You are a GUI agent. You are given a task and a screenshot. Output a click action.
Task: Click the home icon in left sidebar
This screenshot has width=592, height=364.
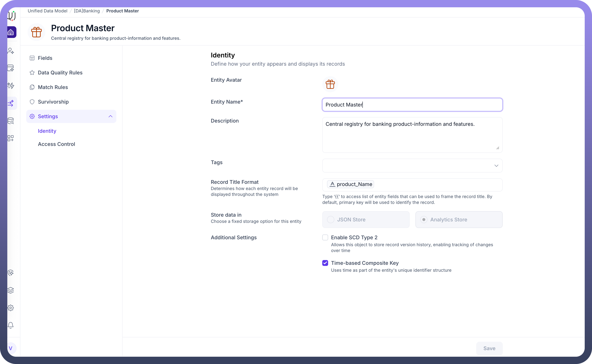[11, 32]
